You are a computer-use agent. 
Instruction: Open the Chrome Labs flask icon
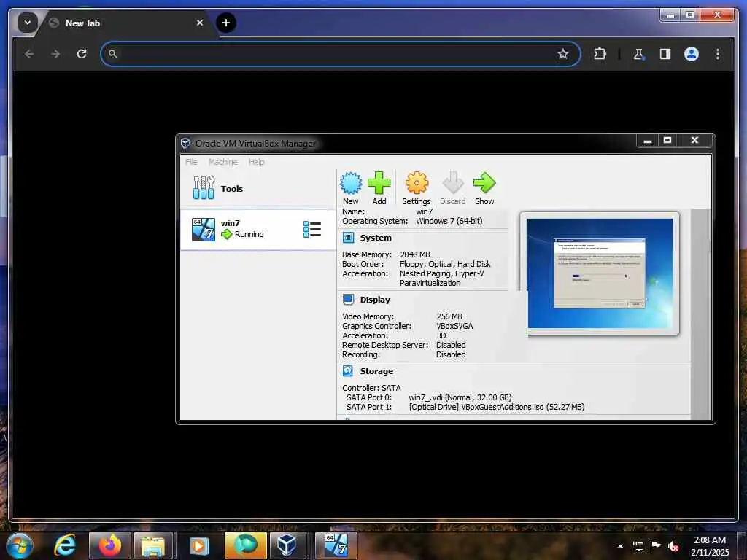[x=639, y=54]
